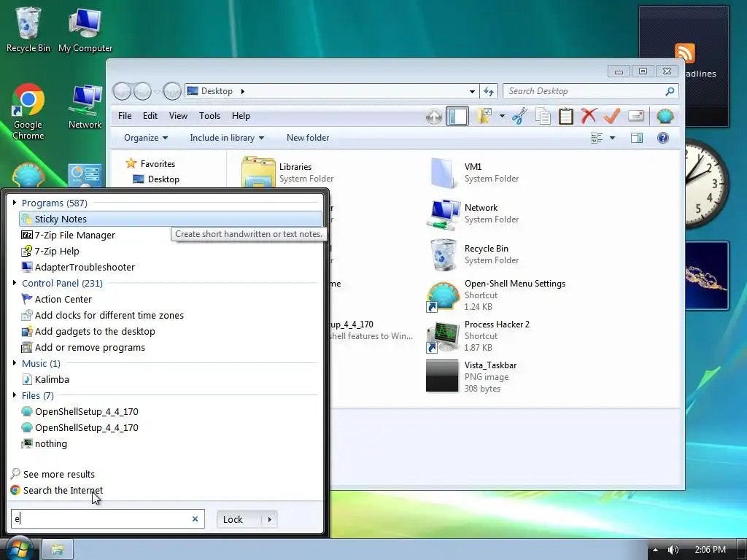Click the Change your view icon

tap(597, 138)
